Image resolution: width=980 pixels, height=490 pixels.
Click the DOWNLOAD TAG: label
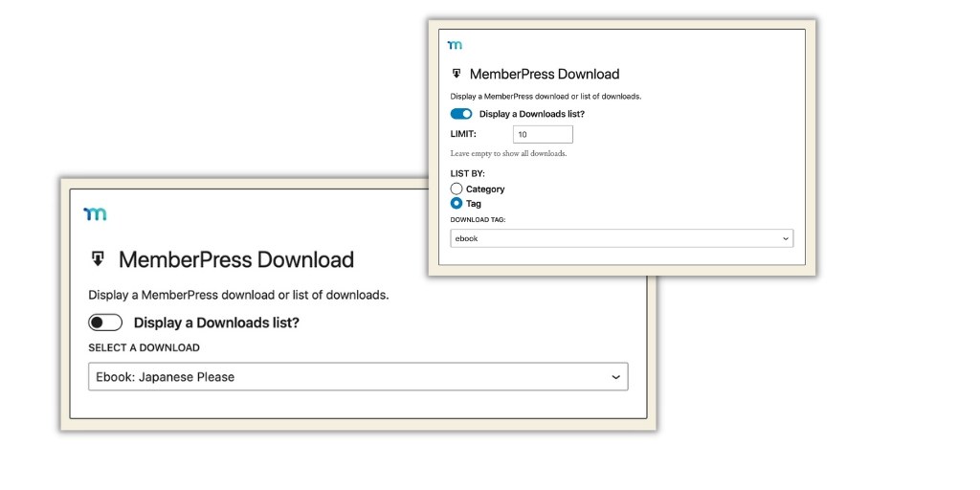pos(478,220)
